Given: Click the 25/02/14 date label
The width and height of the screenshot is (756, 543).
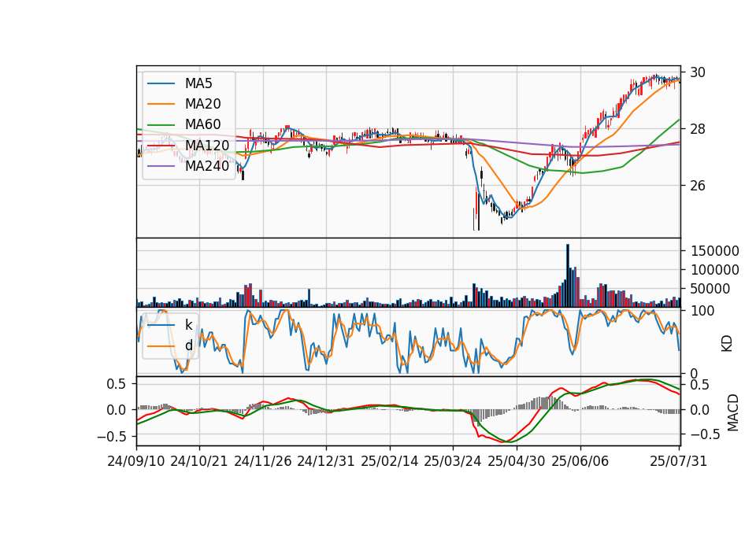Looking at the screenshot, I should tap(390, 461).
